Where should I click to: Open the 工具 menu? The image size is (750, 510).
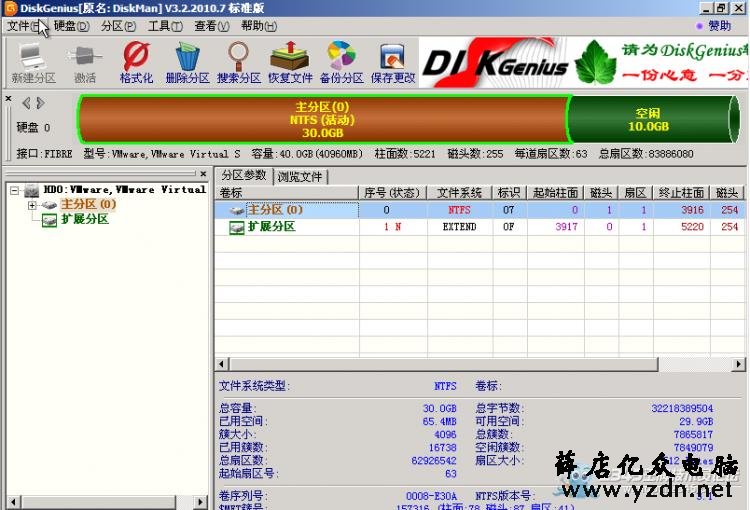(165, 26)
